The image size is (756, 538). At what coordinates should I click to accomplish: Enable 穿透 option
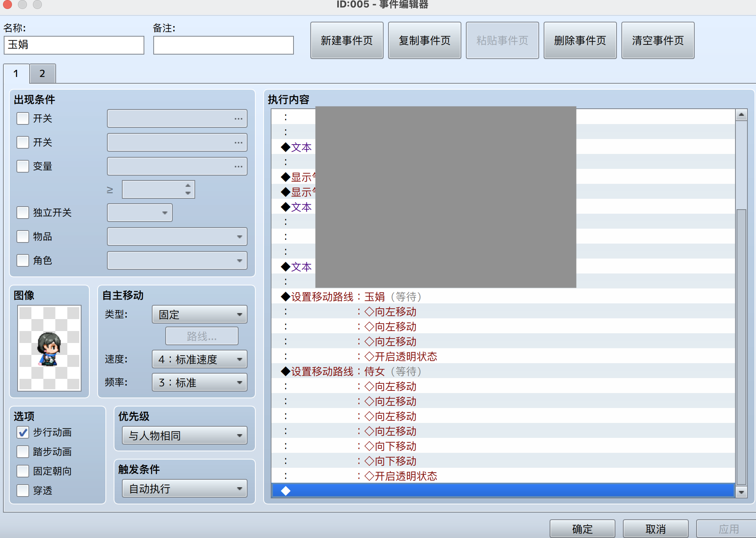click(23, 491)
